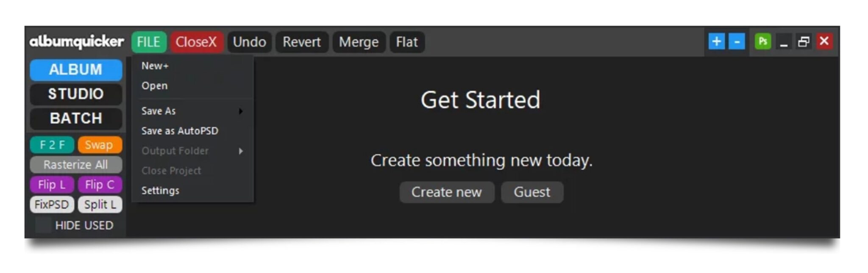Open Settings from the File menu
Screen dimensions: 868x273
click(x=160, y=190)
